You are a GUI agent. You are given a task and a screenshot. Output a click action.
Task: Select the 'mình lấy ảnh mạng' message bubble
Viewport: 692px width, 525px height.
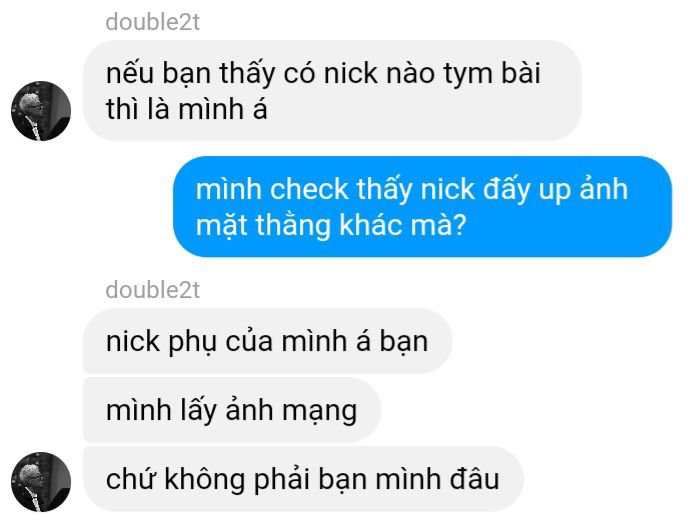point(232,410)
